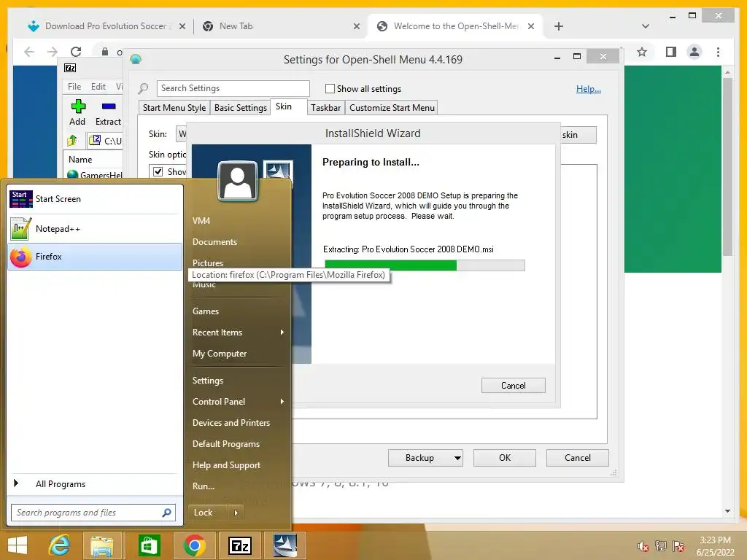The image size is (747, 560).
Task: Toggle the Show skin option checkbox
Action: (158, 171)
